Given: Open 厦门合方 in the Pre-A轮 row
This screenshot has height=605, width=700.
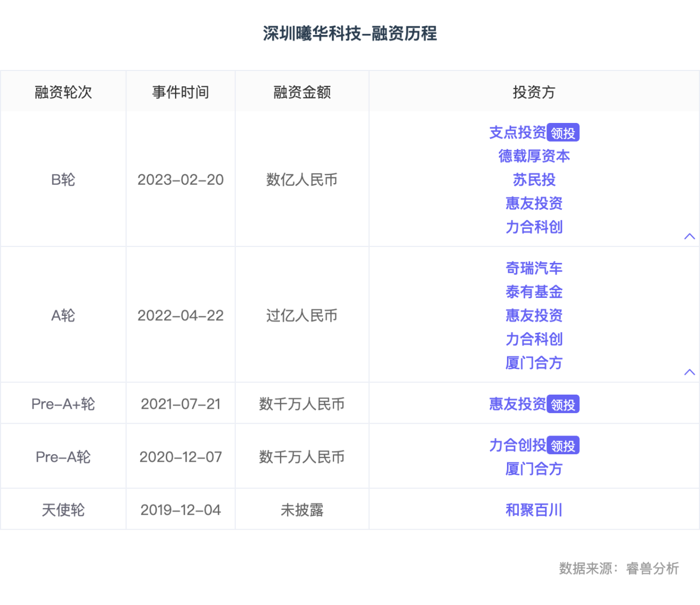Looking at the screenshot, I should 534,469.
